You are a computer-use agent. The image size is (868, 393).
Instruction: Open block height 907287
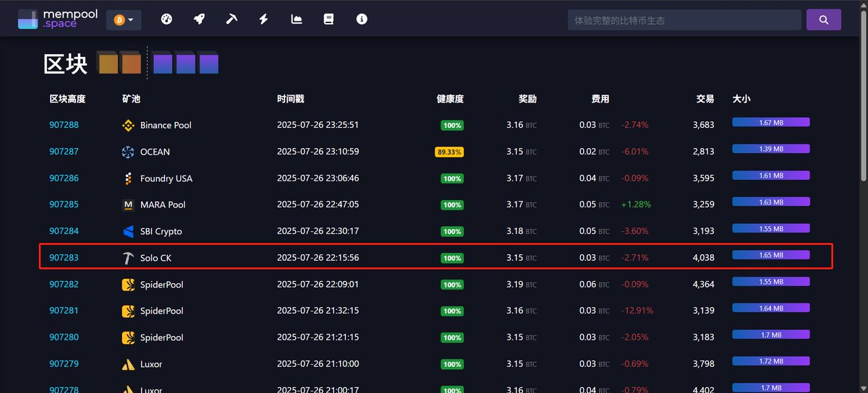coord(64,152)
